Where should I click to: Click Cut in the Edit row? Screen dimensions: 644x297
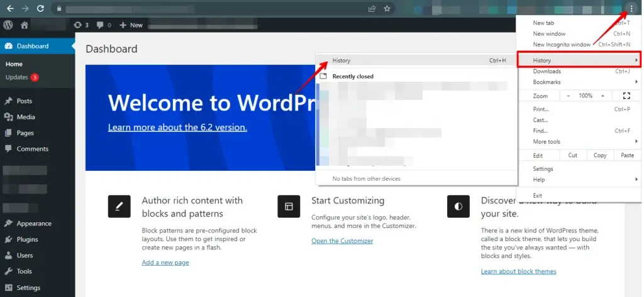tap(572, 155)
